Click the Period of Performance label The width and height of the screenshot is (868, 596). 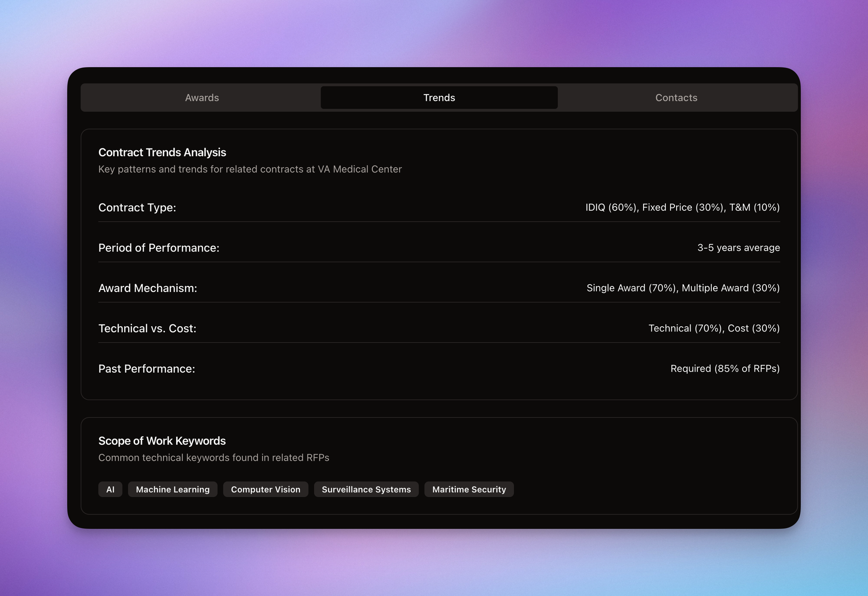[x=159, y=248]
